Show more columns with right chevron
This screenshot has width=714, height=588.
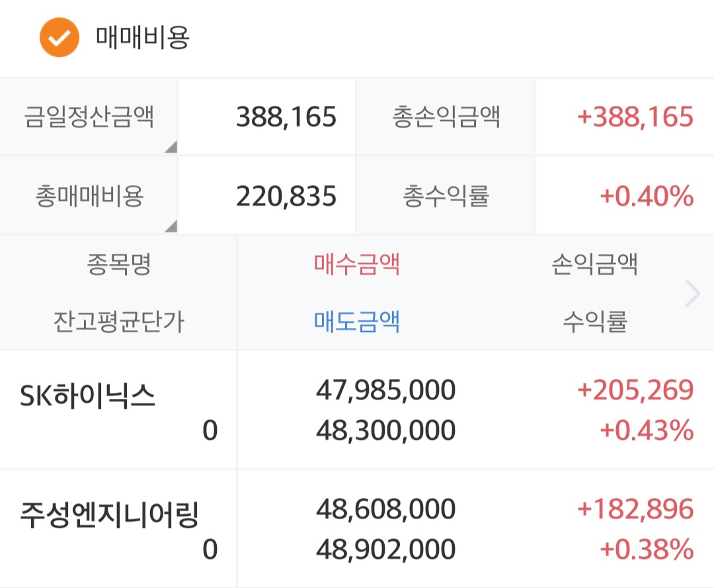[693, 294]
